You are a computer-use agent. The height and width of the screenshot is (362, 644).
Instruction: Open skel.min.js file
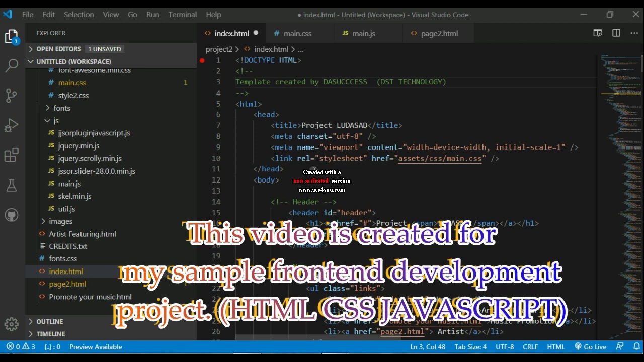74,196
